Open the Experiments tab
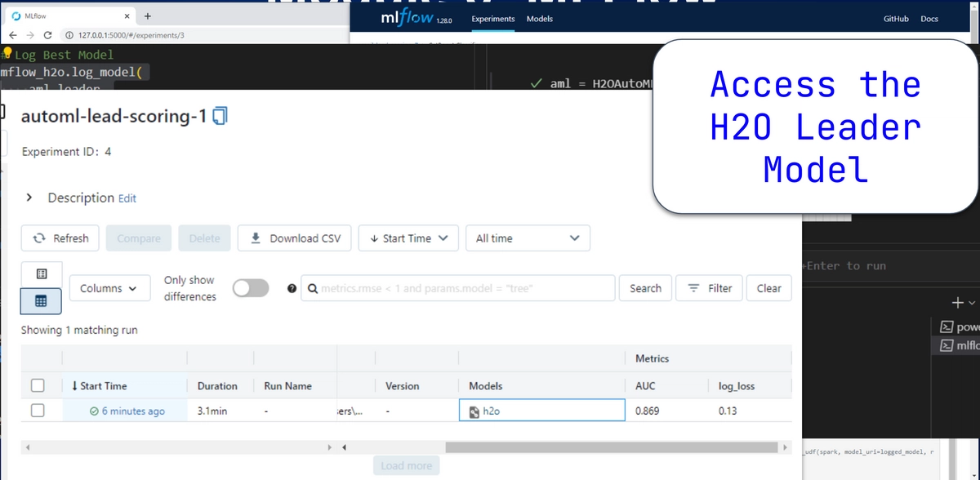The width and height of the screenshot is (980, 480). 493,19
